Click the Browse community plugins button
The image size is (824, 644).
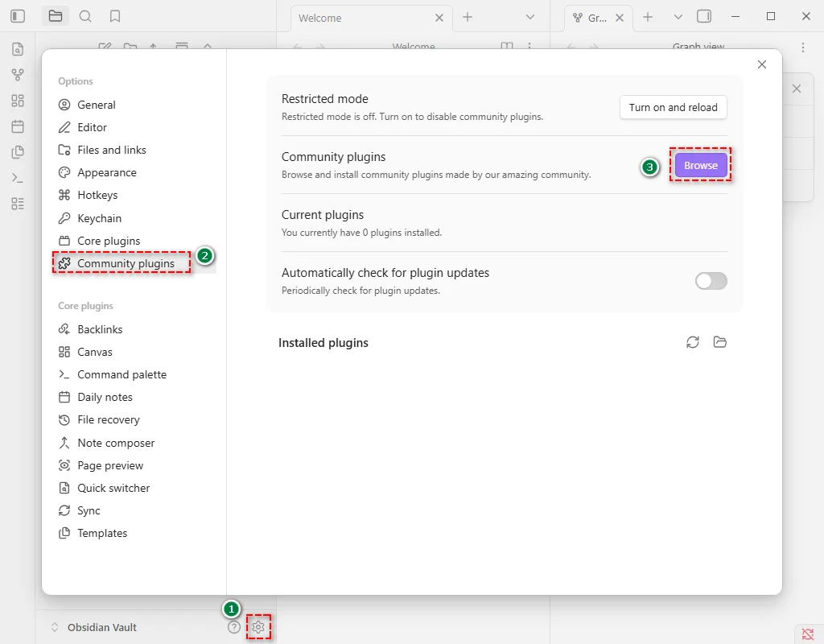[700, 165]
